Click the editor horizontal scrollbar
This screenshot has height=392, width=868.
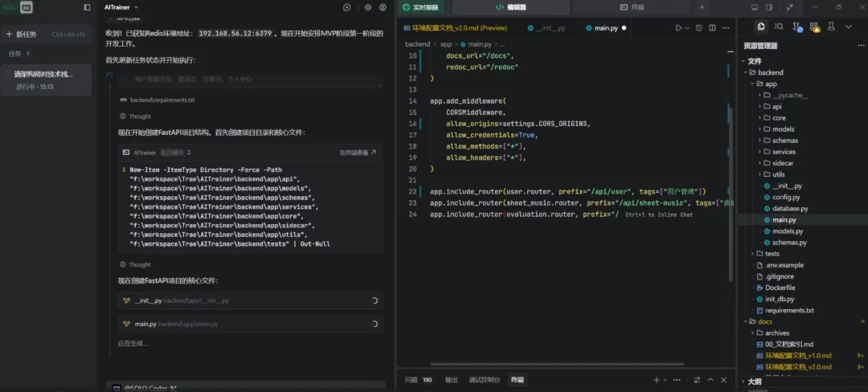(x=557, y=365)
